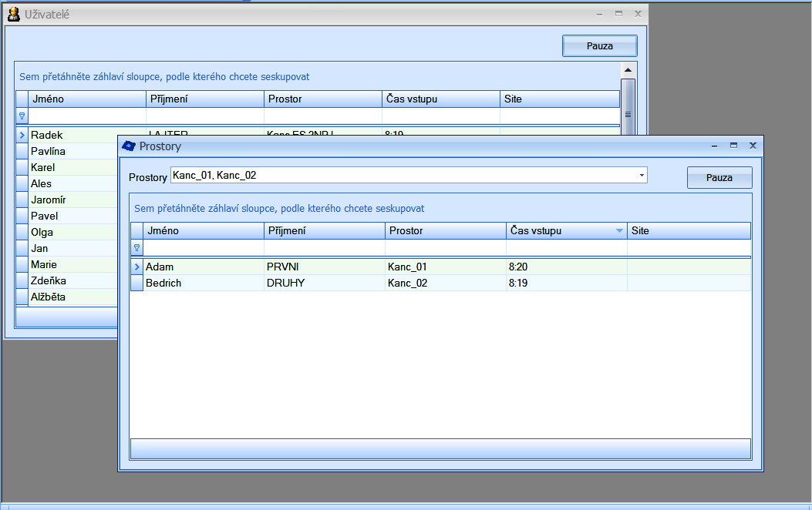Sort Prostory grid by Příjmení column
812x510 pixels.
coord(325,231)
